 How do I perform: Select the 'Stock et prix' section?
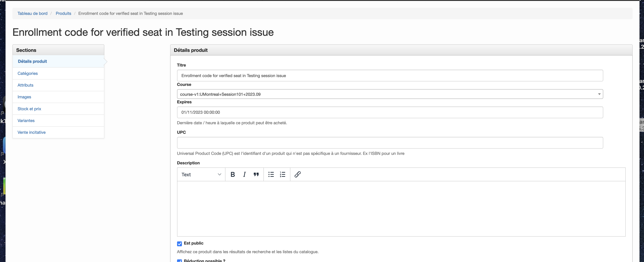click(29, 109)
